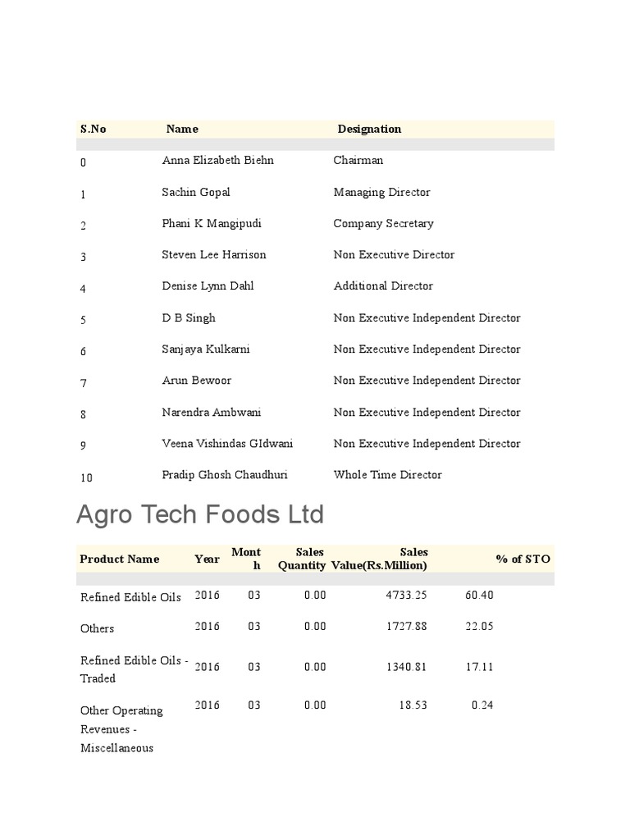Click the Designation column header
The height and width of the screenshot is (840, 630).
(x=369, y=129)
